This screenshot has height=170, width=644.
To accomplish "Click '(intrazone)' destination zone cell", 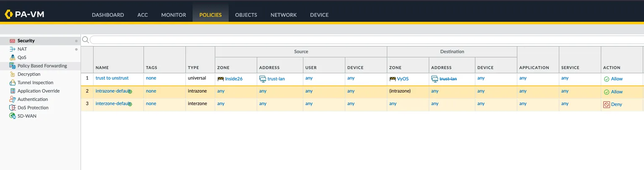I will (x=400, y=91).
